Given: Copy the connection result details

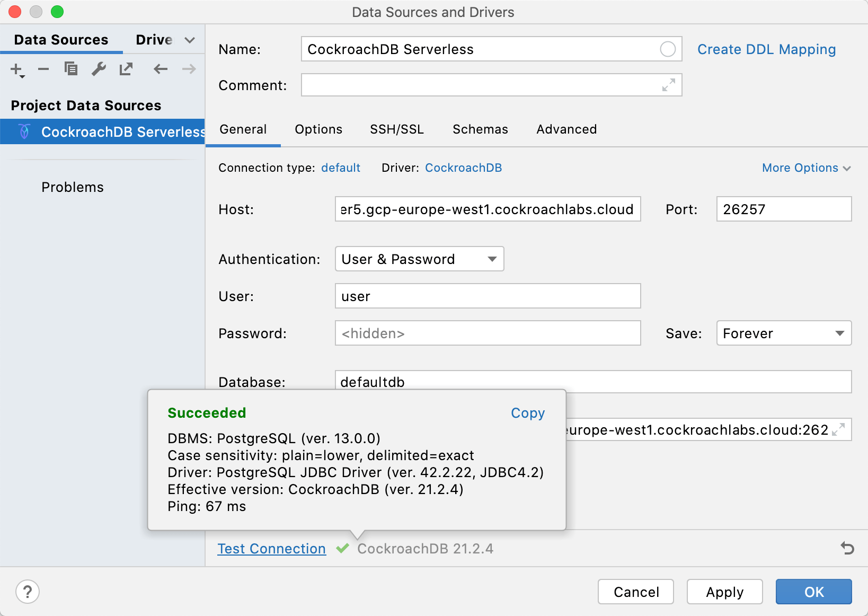Looking at the screenshot, I should [x=527, y=412].
